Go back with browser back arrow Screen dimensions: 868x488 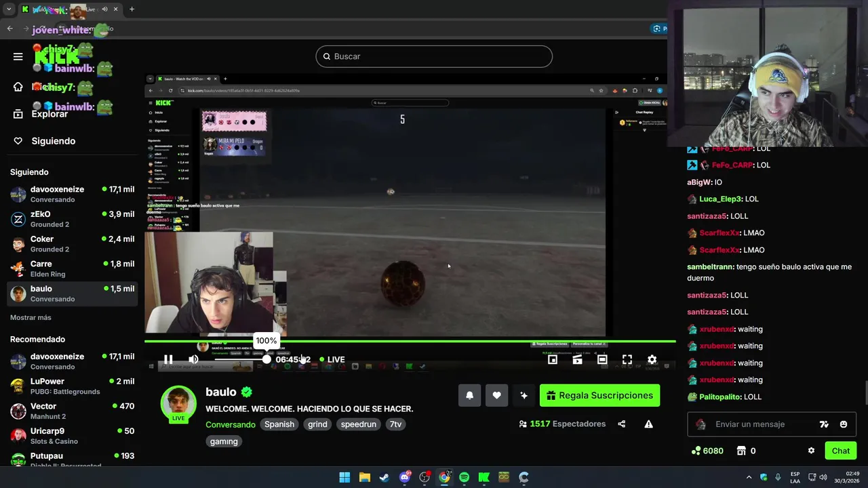9,28
